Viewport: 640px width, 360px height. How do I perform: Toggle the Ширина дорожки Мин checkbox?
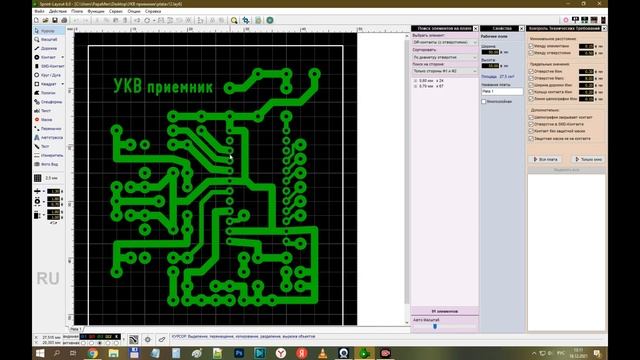coord(531,85)
